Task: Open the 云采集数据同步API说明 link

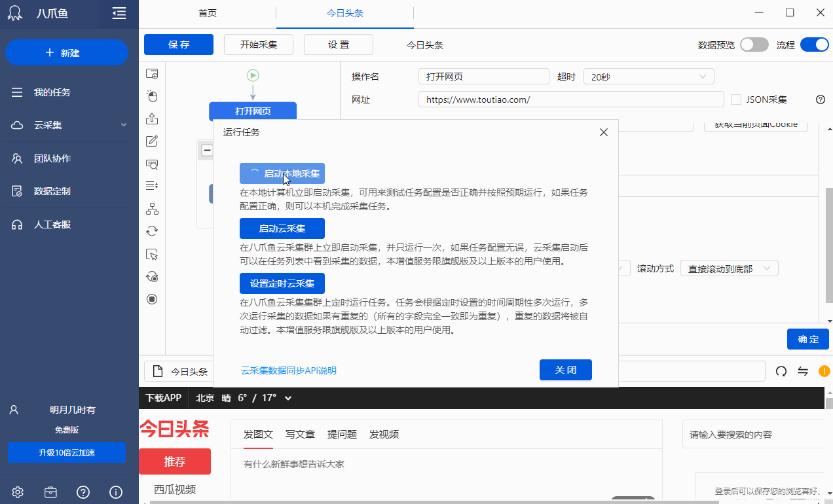Action: pyautogui.click(x=288, y=370)
